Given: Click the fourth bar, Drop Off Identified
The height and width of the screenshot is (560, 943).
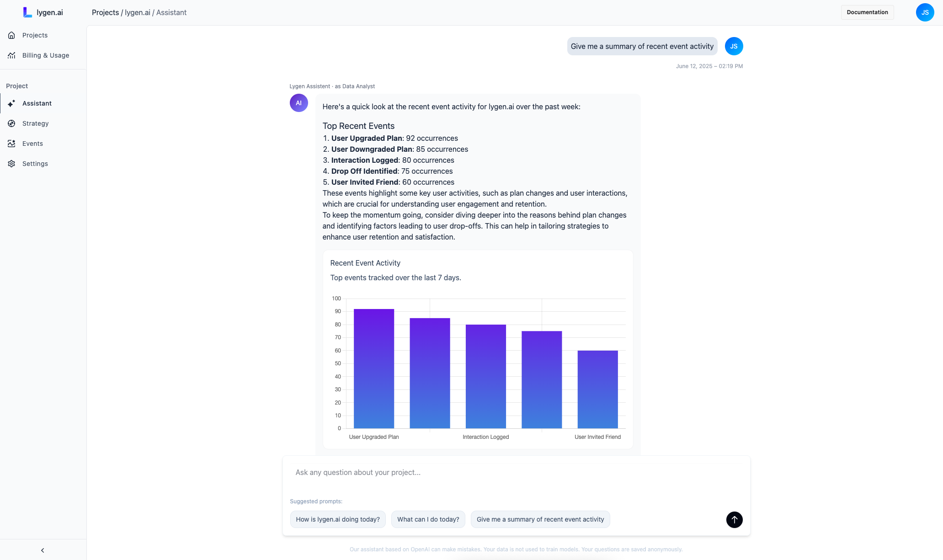Looking at the screenshot, I should point(542,379).
